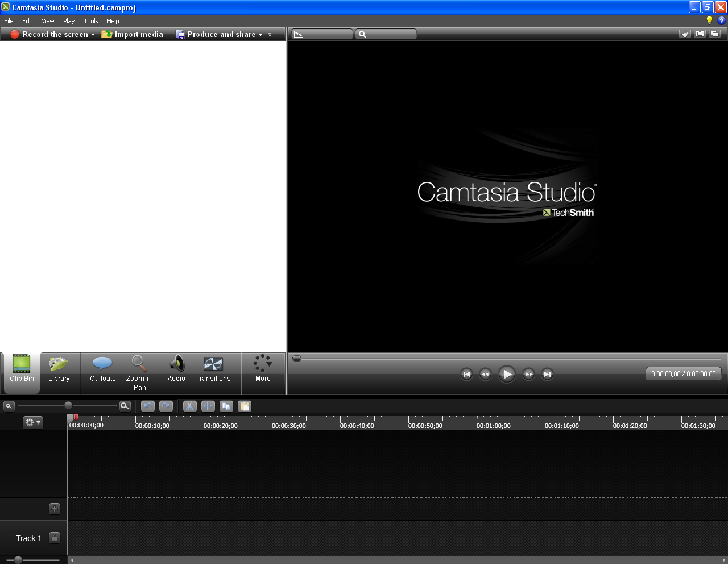Click the timeline Paste icon
Viewport: 728px width, 565px height.
coord(245,406)
